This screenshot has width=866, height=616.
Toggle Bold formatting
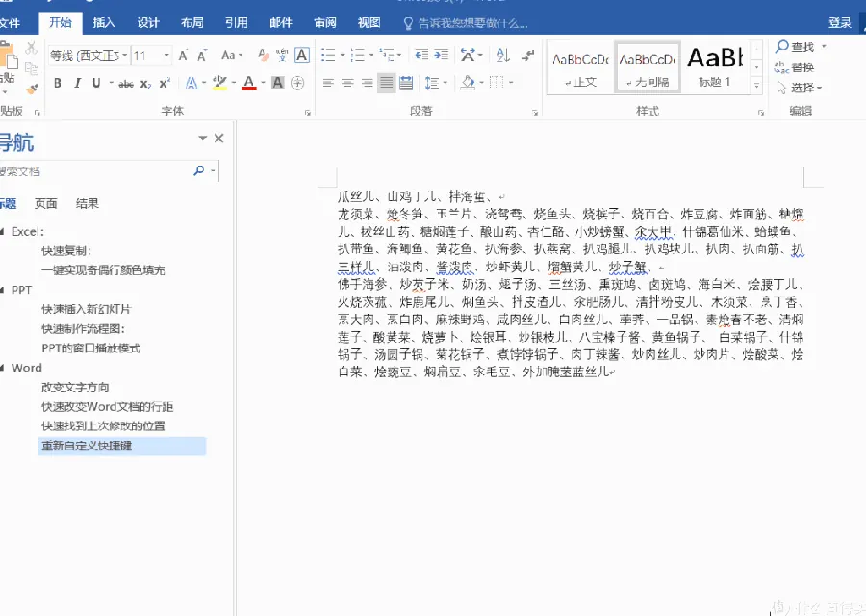(58, 84)
